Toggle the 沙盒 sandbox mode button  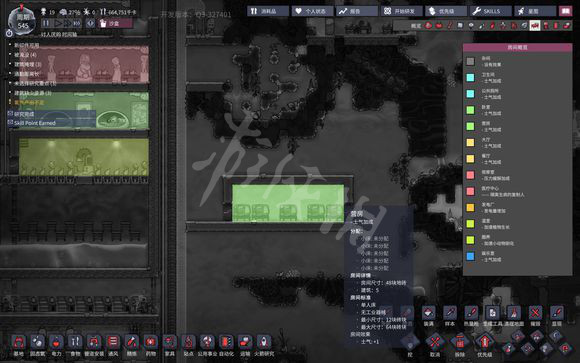(x=115, y=23)
